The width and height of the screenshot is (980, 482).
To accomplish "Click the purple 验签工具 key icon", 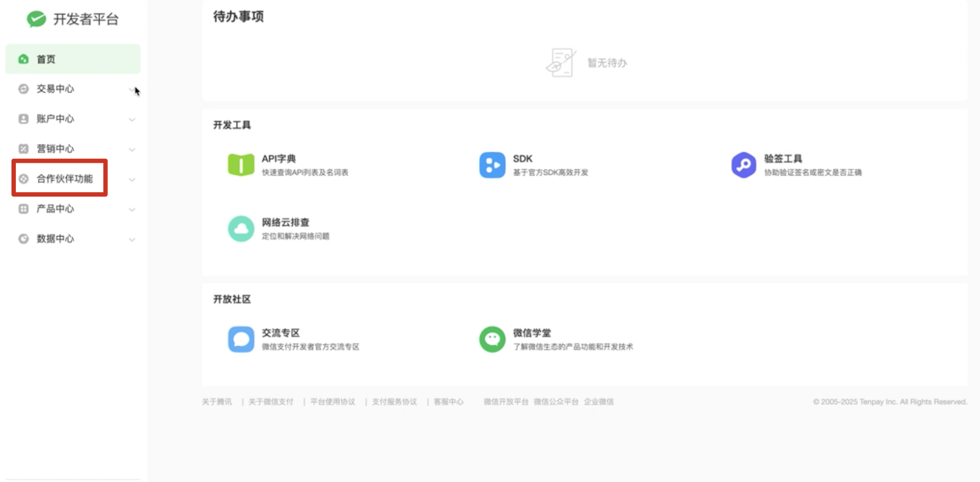I will (x=743, y=165).
